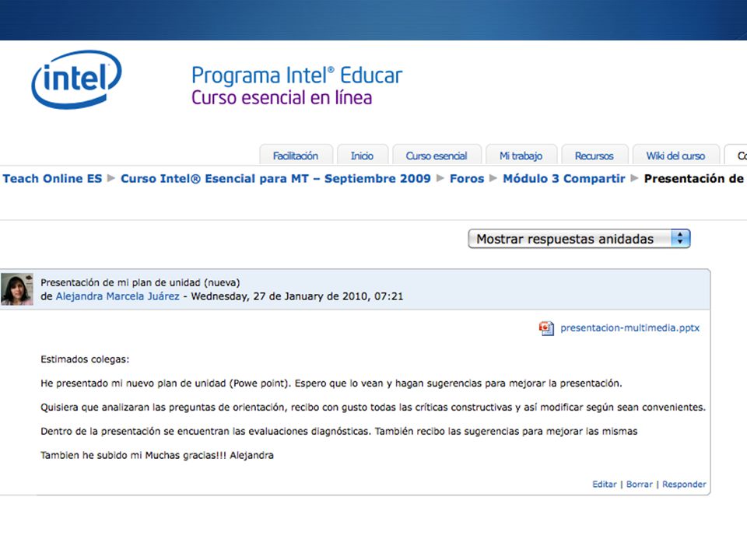
Task: Click the Intel logo
Action: [77, 79]
